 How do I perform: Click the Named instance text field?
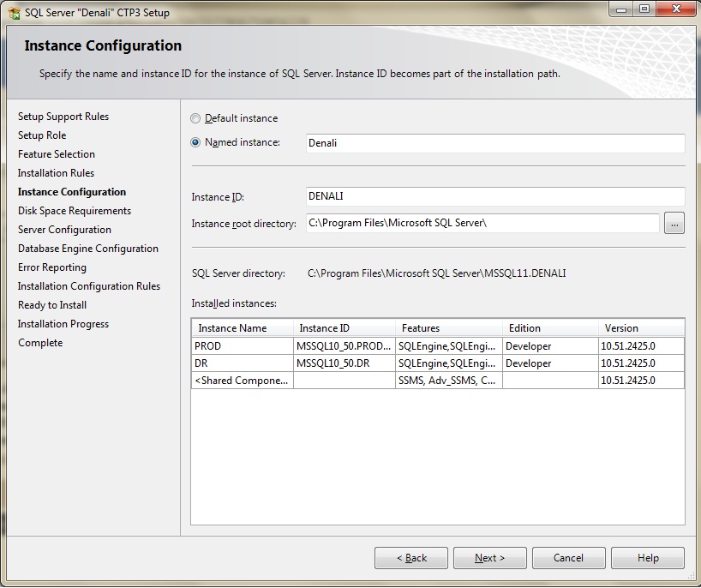[494, 143]
